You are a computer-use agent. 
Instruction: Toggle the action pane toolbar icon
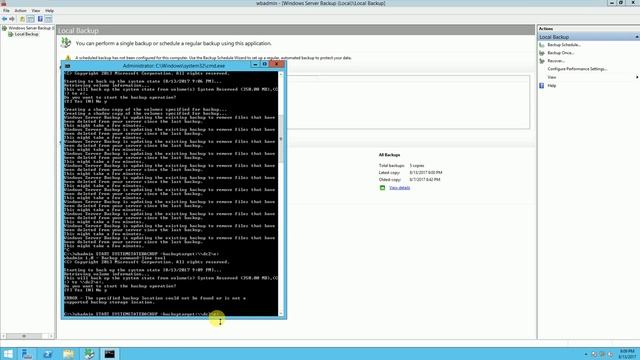click(x=49, y=19)
